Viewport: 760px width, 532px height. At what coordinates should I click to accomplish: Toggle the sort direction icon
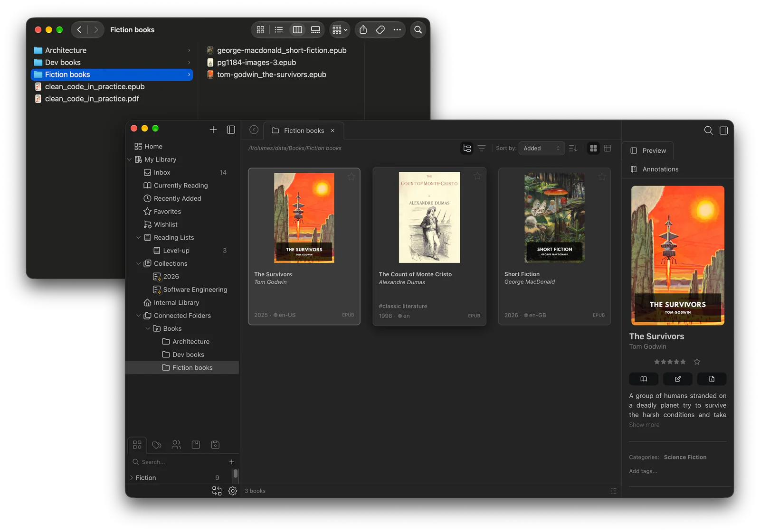[573, 149]
